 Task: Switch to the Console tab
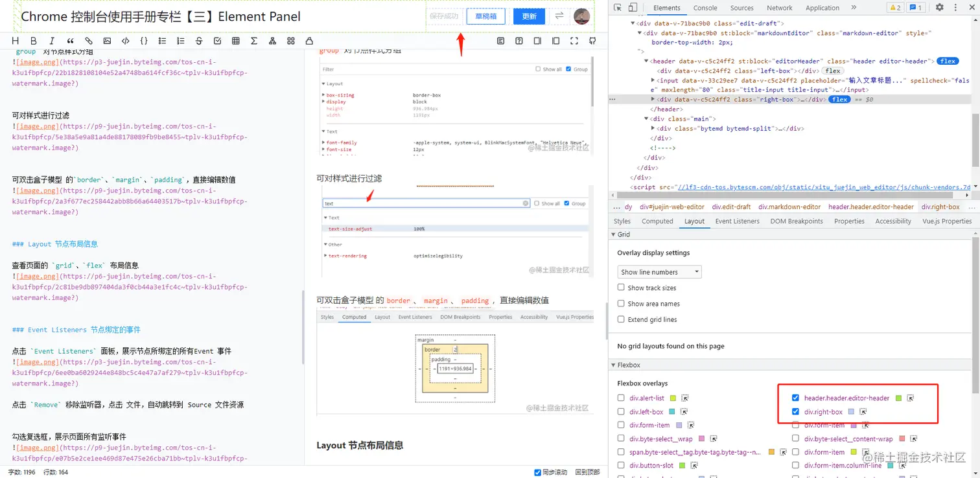[x=705, y=8]
